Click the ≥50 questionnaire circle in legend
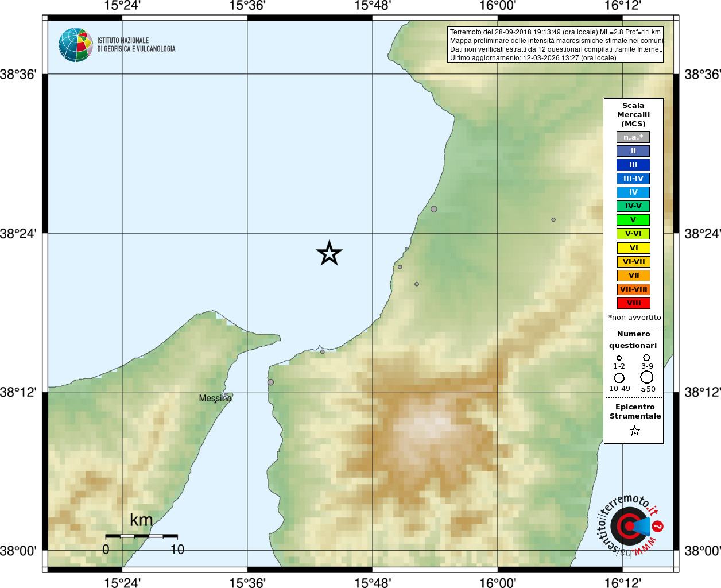 pyautogui.click(x=647, y=377)
